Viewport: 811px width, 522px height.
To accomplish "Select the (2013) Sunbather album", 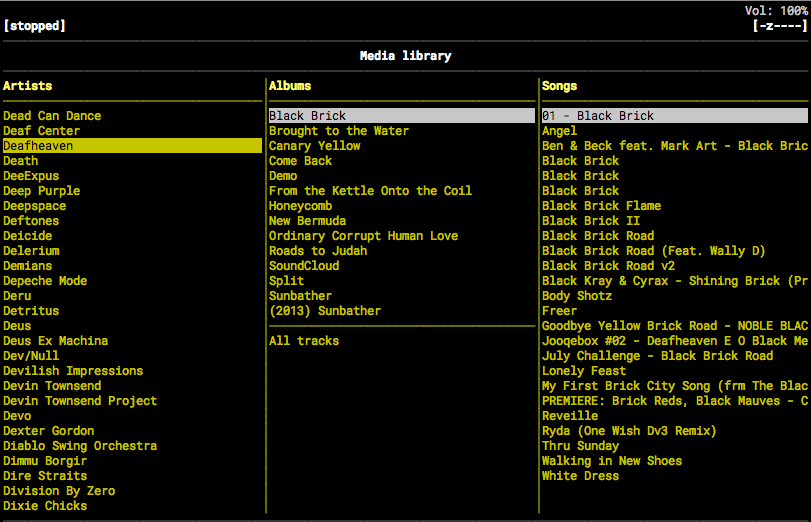I will [325, 311].
